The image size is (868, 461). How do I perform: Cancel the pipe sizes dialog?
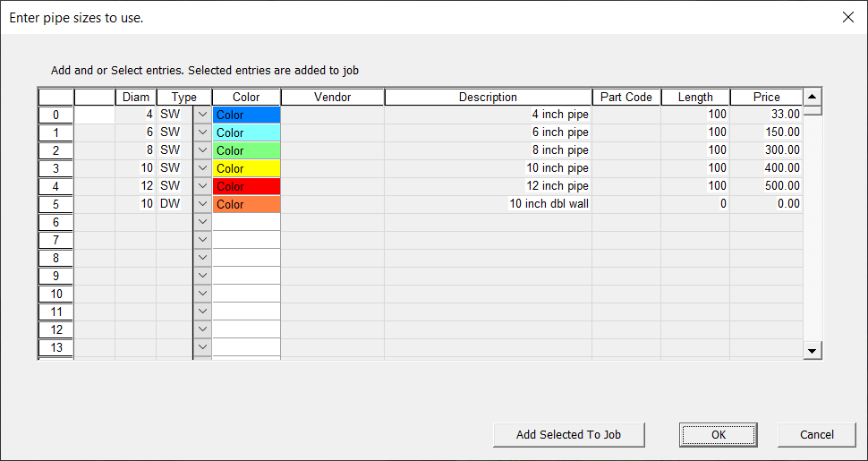coord(816,434)
